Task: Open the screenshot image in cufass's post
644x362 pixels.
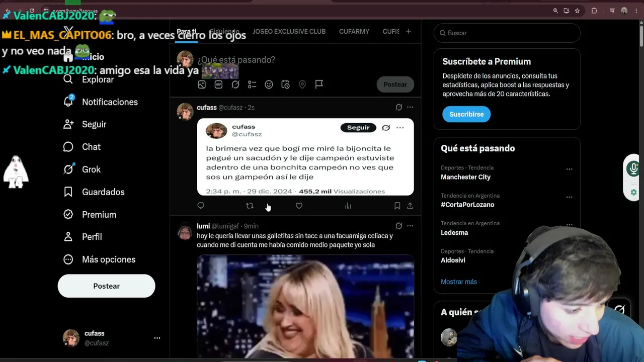Action: (305, 157)
